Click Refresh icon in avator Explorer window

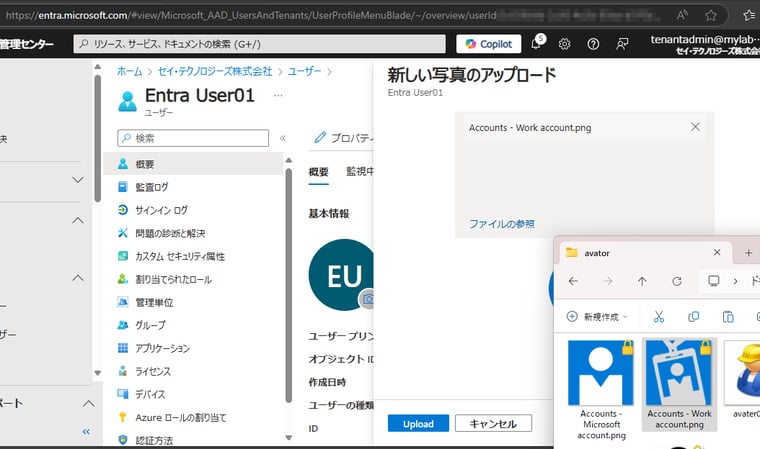(677, 281)
